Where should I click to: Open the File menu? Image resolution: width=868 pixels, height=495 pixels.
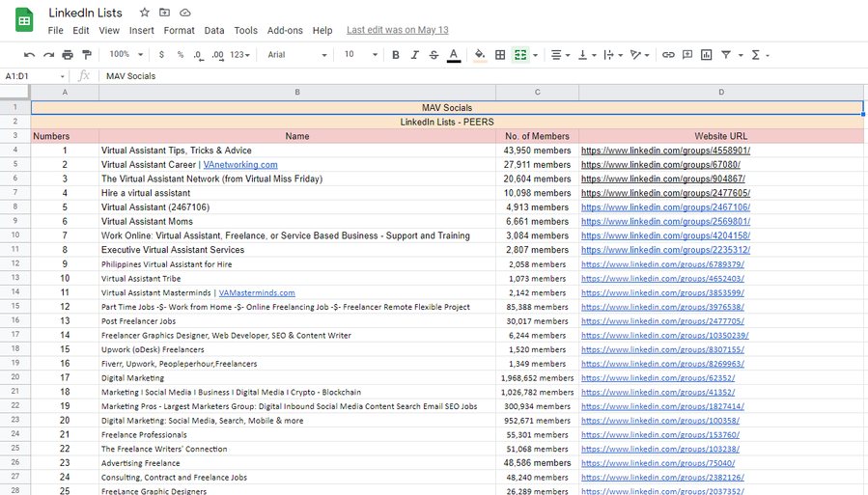pos(55,31)
